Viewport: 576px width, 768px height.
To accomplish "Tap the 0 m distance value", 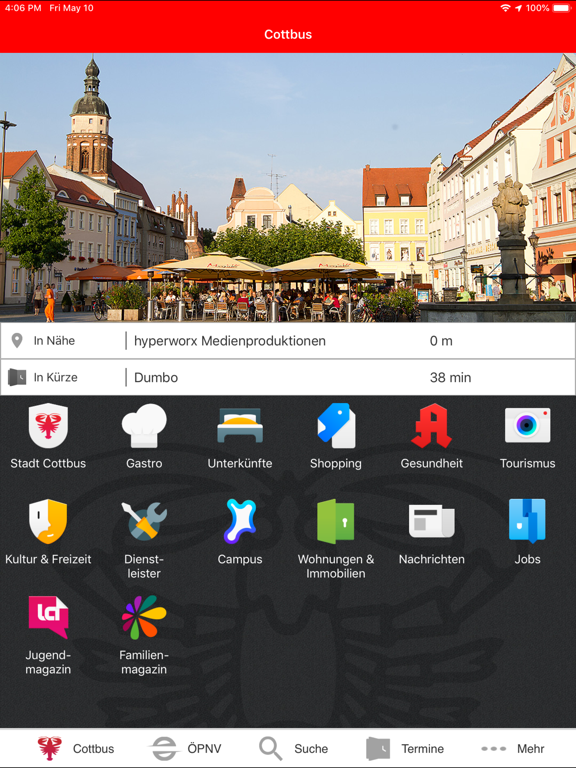I will pos(441,341).
